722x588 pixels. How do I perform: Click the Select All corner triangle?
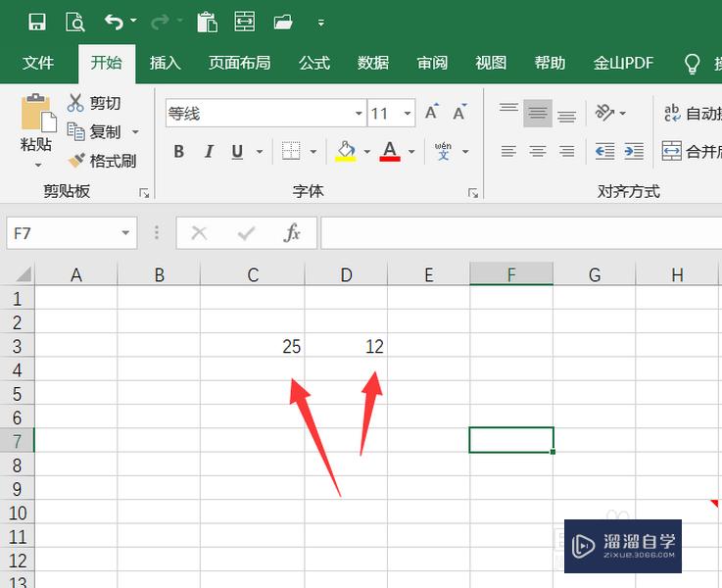tap(23, 274)
